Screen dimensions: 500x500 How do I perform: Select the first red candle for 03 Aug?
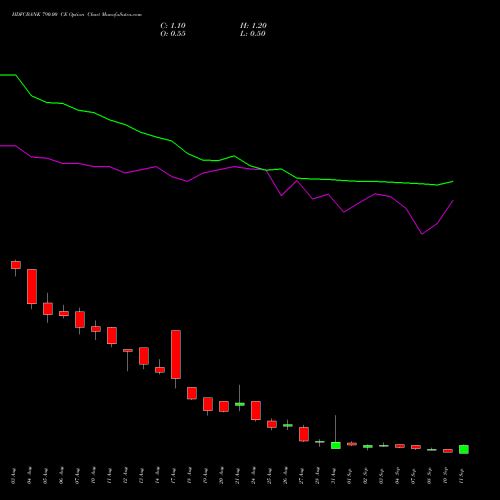click(16, 265)
